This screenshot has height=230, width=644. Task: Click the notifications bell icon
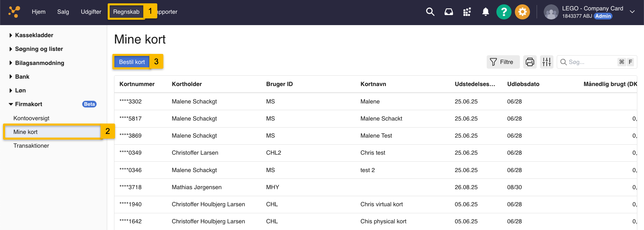point(485,12)
